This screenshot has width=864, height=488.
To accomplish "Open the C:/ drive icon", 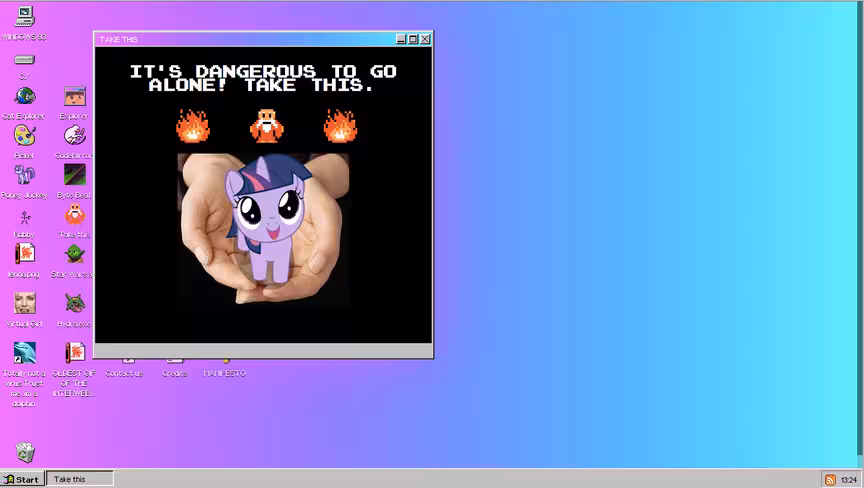I will coord(24,59).
